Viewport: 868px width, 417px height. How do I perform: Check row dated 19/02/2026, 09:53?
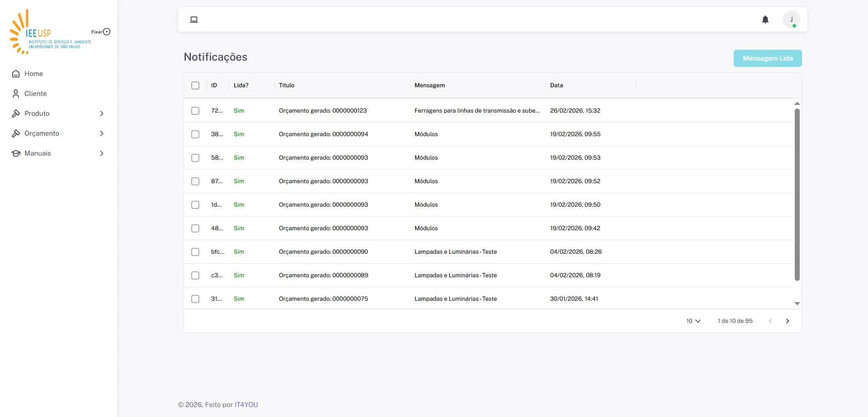point(195,158)
